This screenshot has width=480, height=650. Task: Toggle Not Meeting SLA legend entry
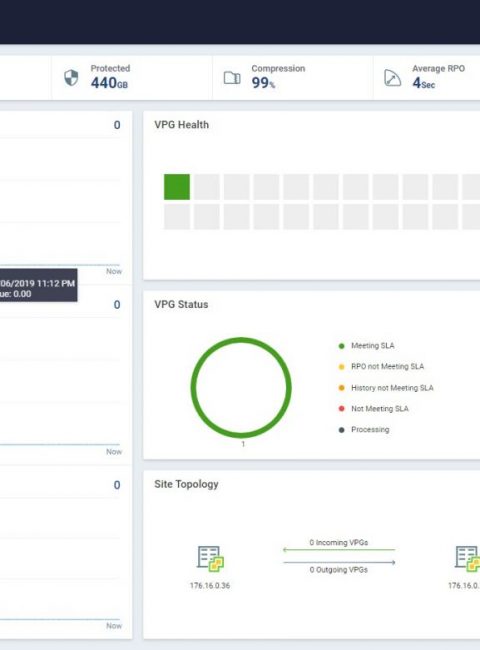373,409
